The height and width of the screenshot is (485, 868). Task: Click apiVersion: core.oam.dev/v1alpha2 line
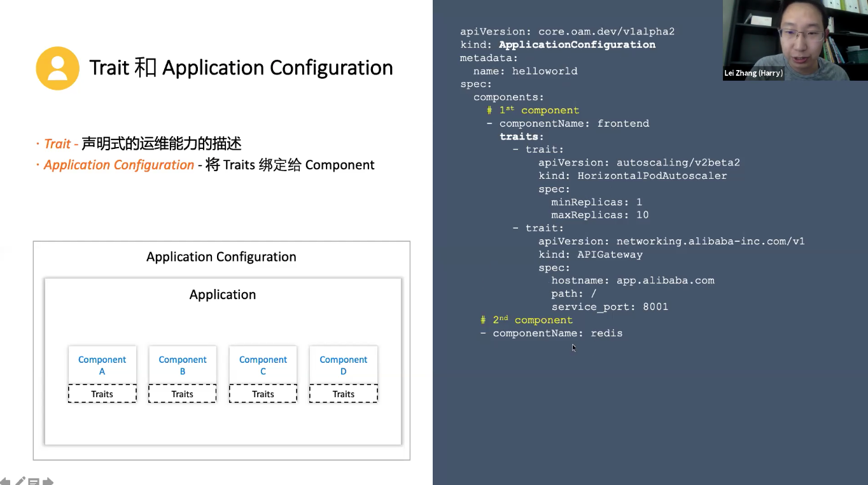click(x=568, y=31)
